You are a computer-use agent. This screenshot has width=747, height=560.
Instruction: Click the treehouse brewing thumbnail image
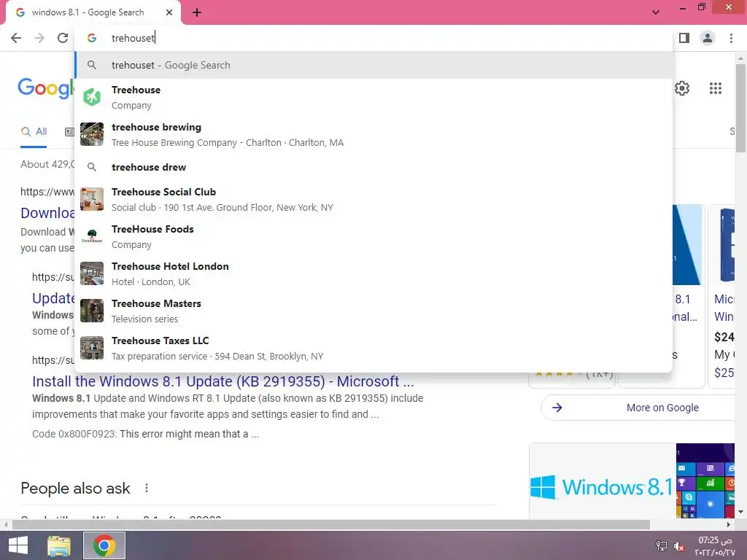tap(92, 134)
